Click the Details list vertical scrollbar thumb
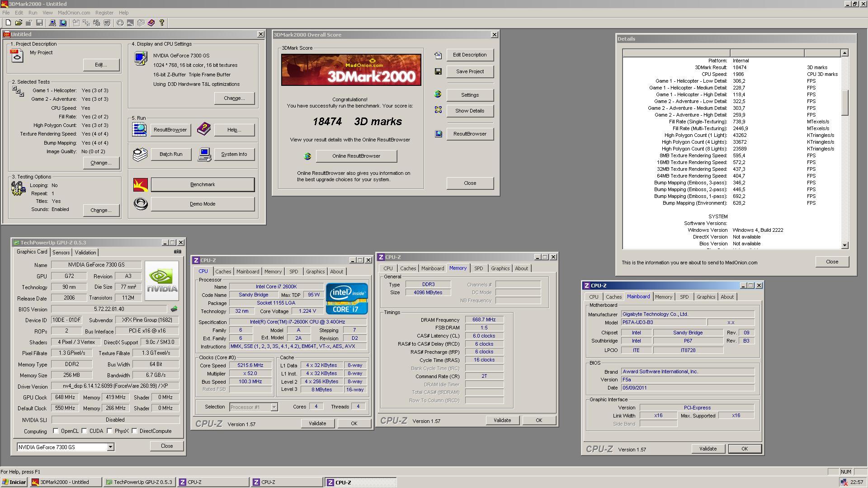 [844, 103]
